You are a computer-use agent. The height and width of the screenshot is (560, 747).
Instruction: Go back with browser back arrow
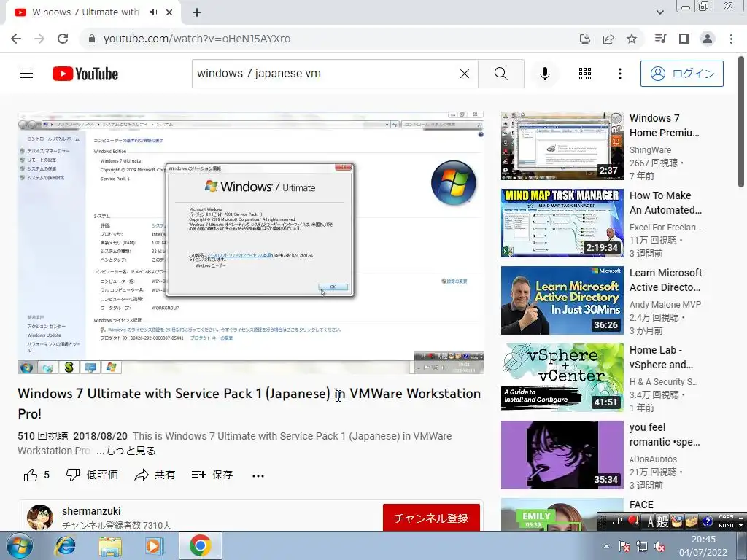tap(16, 39)
